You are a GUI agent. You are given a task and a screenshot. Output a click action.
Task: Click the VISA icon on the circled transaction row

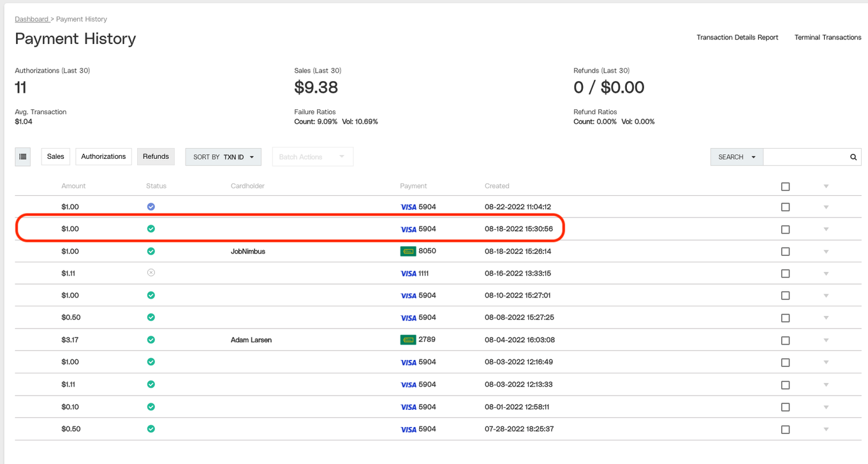408,228
